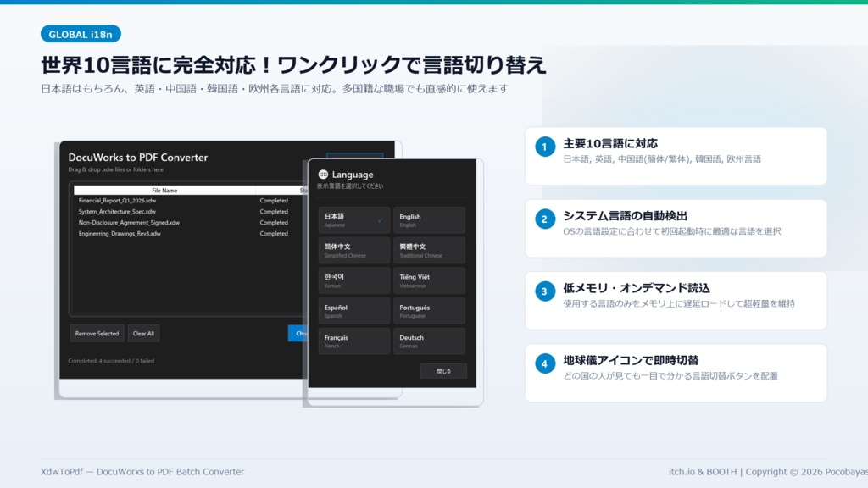Viewport: 868px width, 488px height.
Task: Close language dialog with 閉じる button
Action: [443, 371]
